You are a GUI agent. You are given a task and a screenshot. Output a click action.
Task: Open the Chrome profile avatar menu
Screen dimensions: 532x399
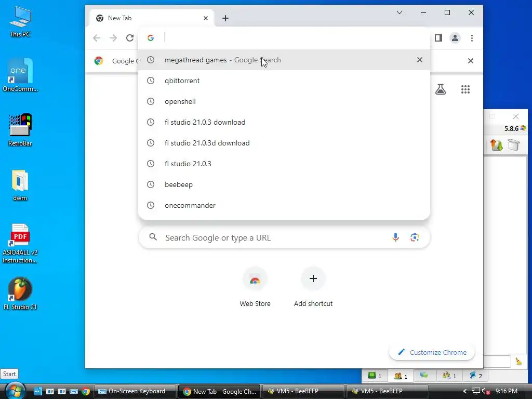pos(455,38)
